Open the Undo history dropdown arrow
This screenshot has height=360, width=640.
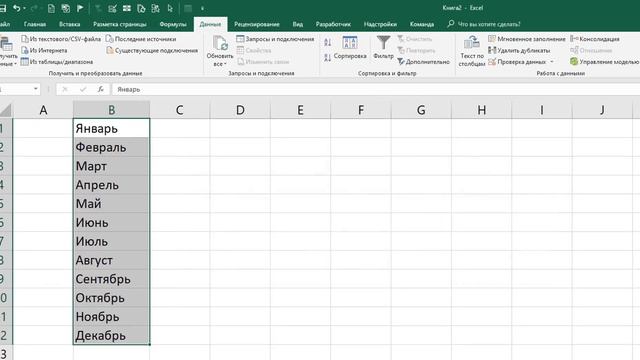[24, 8]
